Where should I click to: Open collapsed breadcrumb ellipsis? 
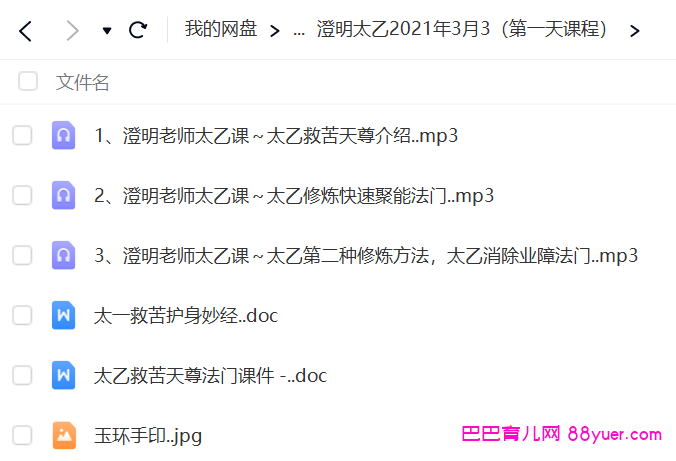pyautogui.click(x=299, y=33)
